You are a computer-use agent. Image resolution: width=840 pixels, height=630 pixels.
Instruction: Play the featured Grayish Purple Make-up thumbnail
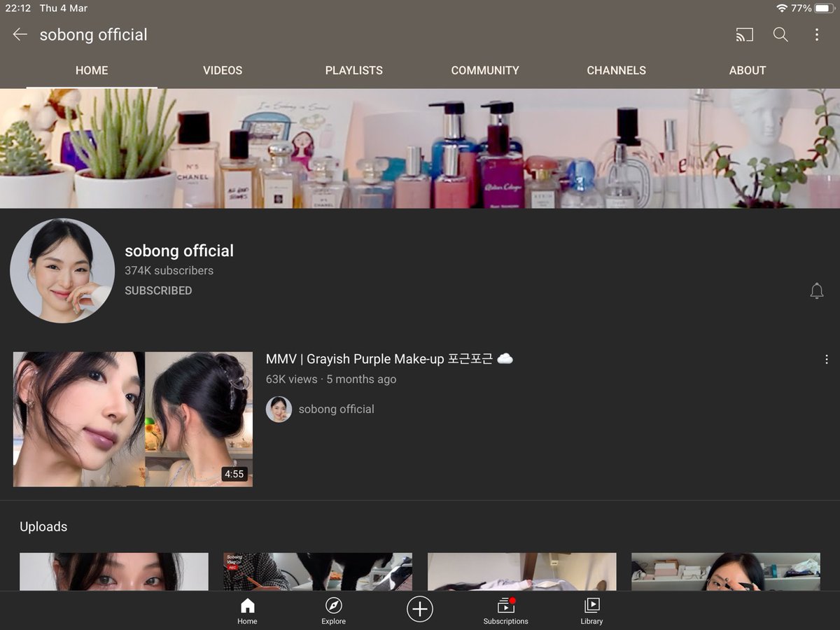click(x=133, y=419)
